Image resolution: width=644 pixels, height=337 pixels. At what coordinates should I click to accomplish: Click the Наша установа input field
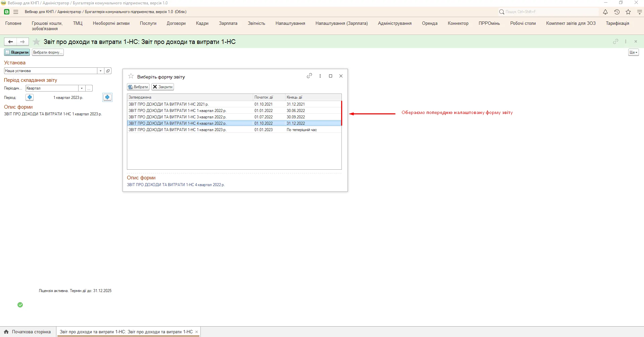coord(50,71)
